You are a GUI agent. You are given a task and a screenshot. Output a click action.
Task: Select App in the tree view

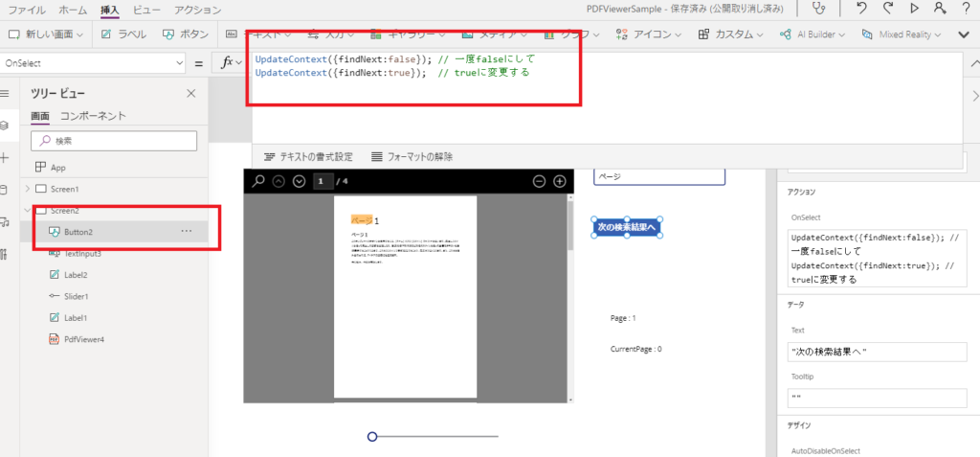tap(58, 168)
